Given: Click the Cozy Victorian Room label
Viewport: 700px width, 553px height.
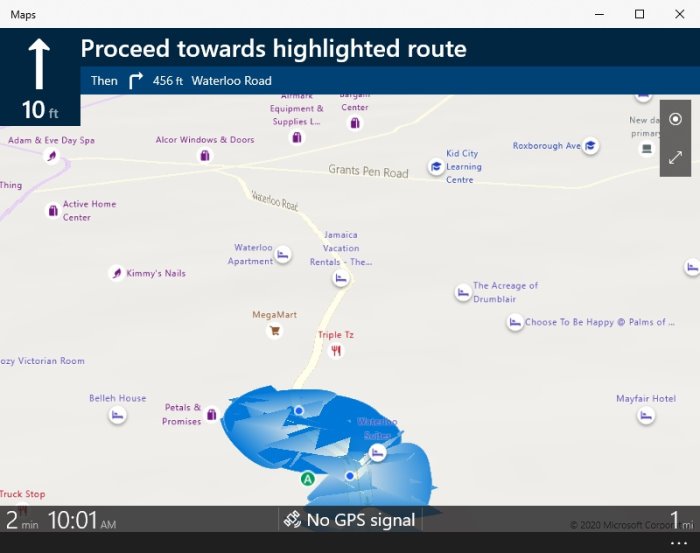Looking at the screenshot, I should (x=42, y=361).
